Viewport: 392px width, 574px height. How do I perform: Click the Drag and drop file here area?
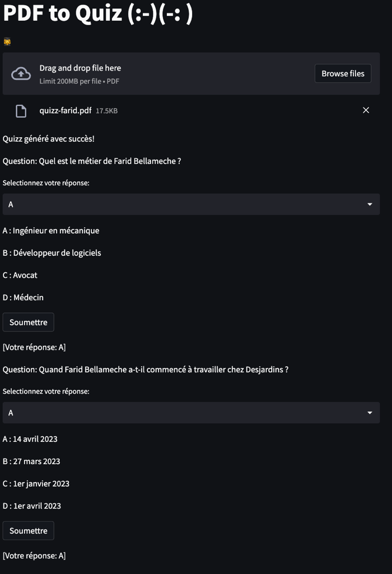click(x=191, y=73)
